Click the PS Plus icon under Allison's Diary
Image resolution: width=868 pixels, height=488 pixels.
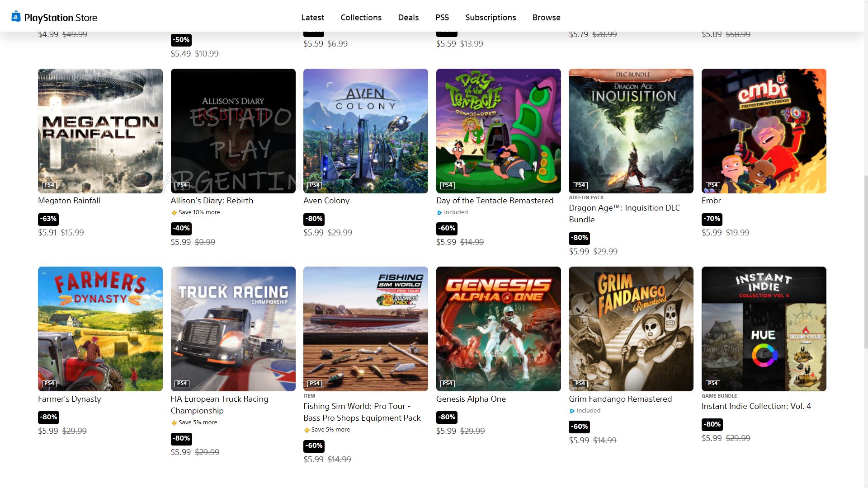click(174, 213)
